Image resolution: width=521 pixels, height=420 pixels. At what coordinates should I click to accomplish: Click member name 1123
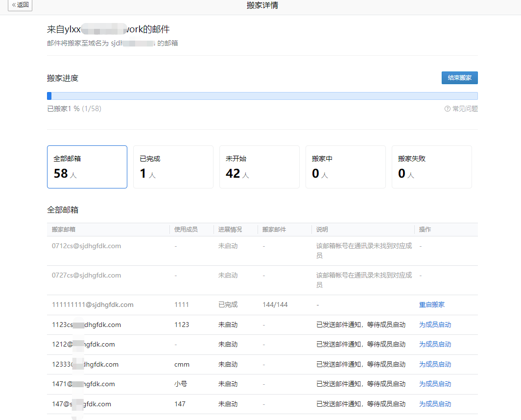click(181, 325)
